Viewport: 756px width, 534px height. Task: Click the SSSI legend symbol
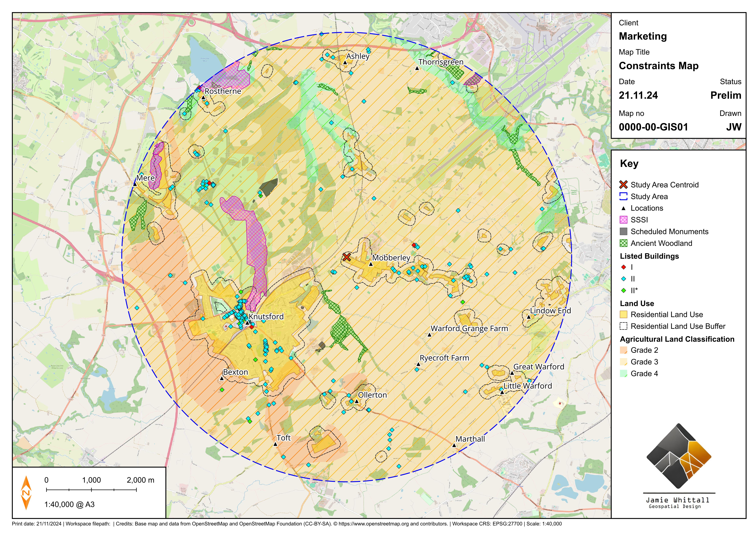click(x=624, y=220)
